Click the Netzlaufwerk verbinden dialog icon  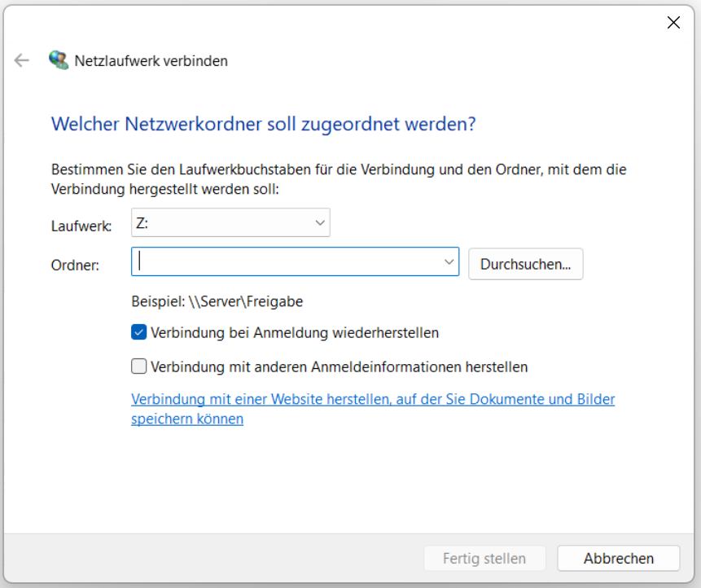(58, 59)
